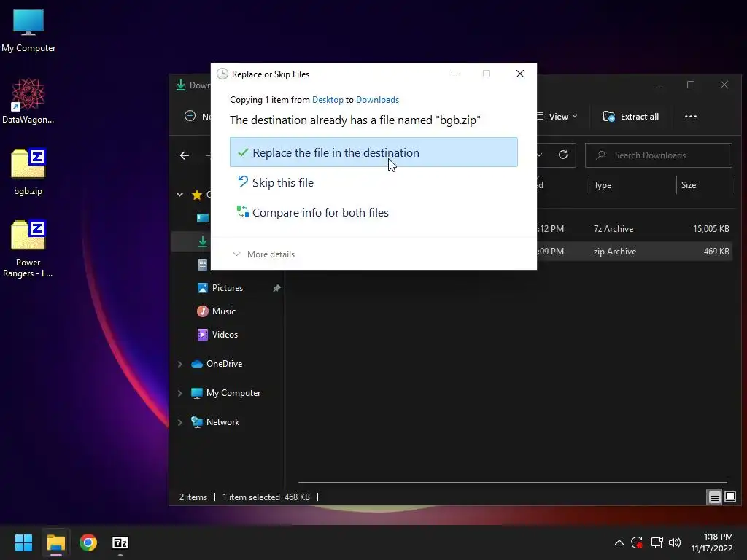Expand the OneDrive tree node
Image resolution: width=747 pixels, height=560 pixels.
180,365
